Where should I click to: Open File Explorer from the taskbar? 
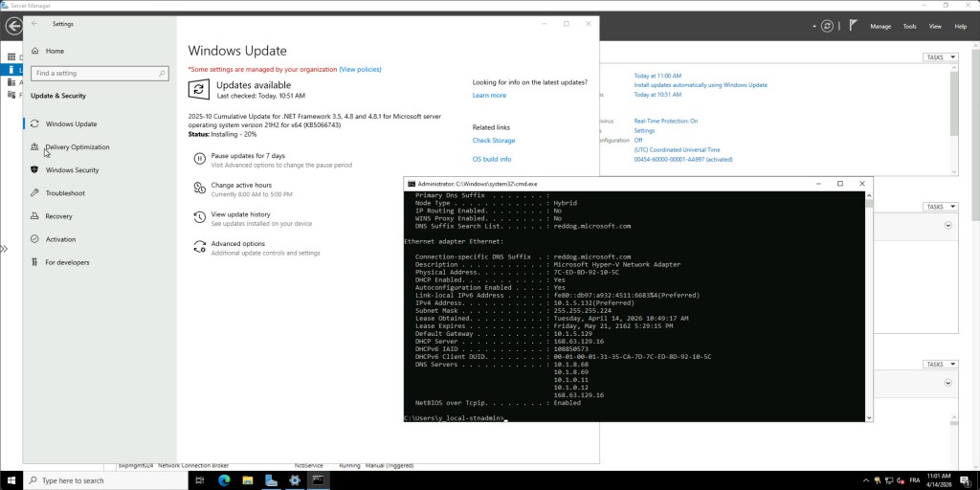(248, 479)
